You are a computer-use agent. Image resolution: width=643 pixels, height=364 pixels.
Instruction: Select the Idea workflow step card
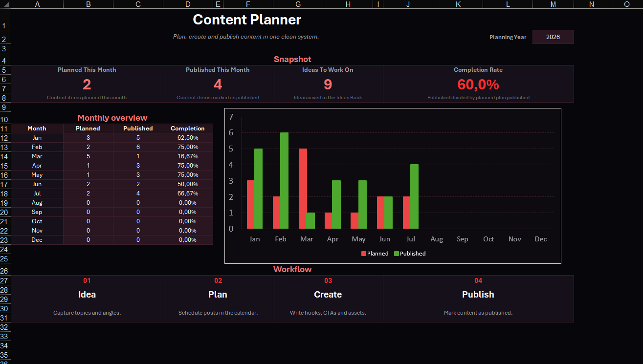pos(87,299)
